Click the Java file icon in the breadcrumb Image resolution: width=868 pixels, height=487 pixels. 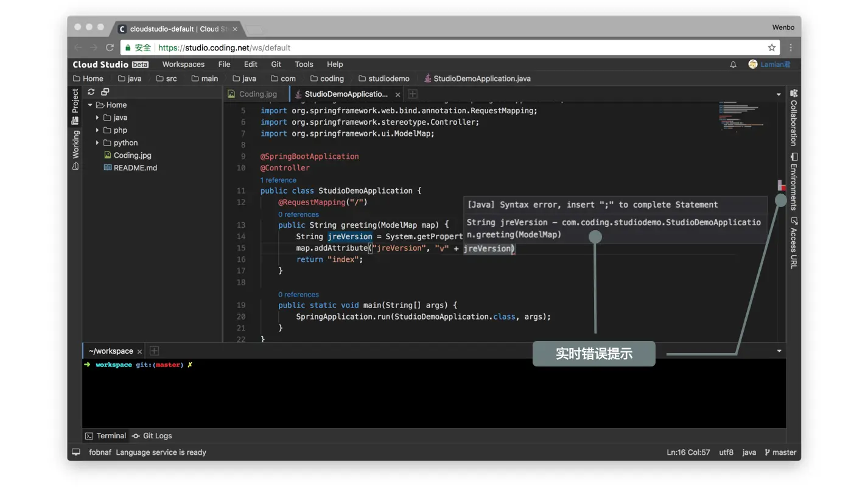click(x=427, y=79)
